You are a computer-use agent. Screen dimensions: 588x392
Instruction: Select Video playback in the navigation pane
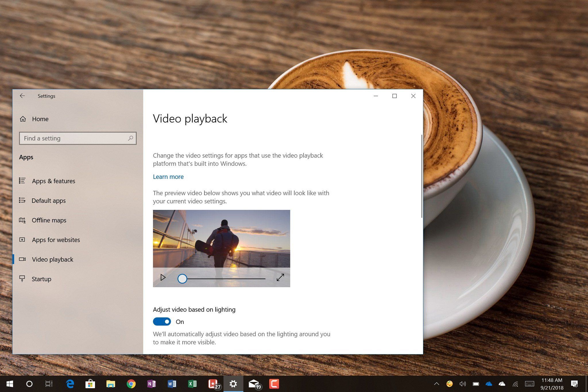[x=52, y=259]
